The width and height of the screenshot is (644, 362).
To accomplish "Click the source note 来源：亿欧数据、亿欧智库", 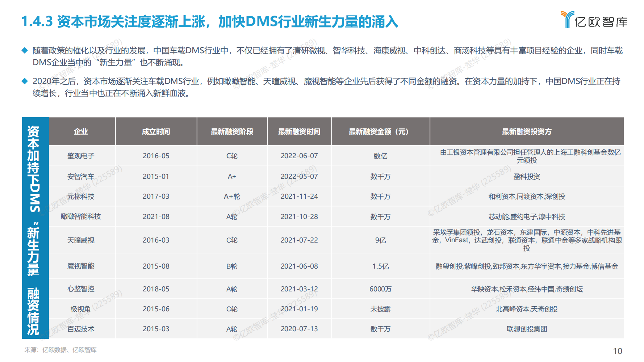I will 60,350.
